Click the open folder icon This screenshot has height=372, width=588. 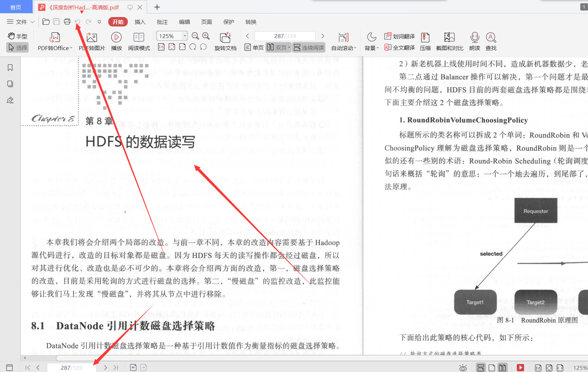point(46,22)
